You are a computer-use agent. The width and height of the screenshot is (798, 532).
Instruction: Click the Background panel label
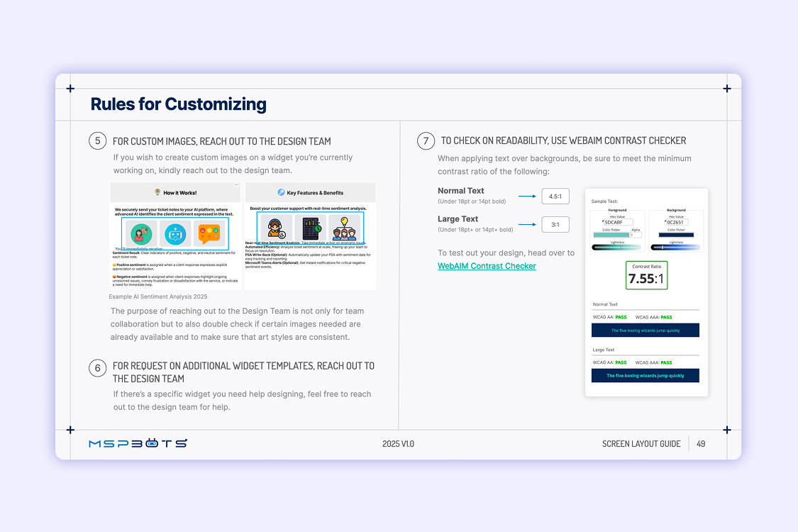677,210
